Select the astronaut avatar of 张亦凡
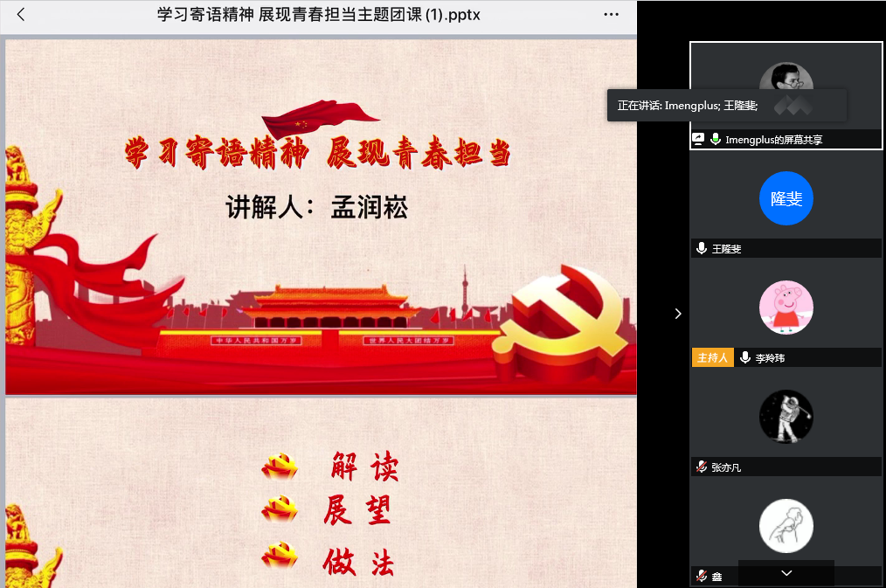Screen dimensions: 886x588 click(x=786, y=417)
